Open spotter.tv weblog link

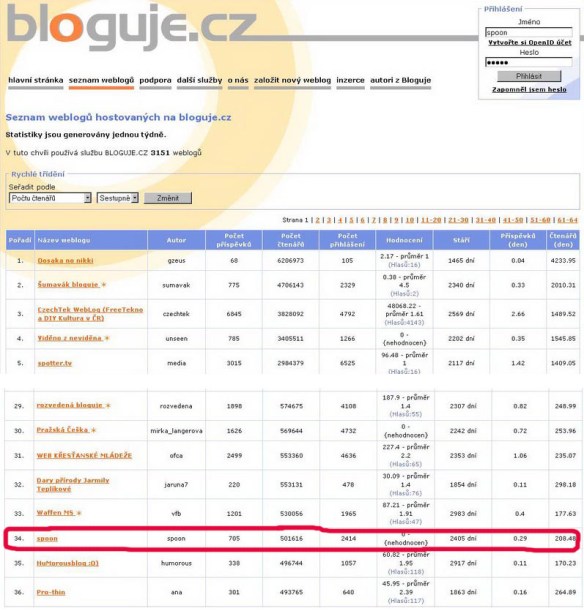pyautogui.click(x=55, y=363)
